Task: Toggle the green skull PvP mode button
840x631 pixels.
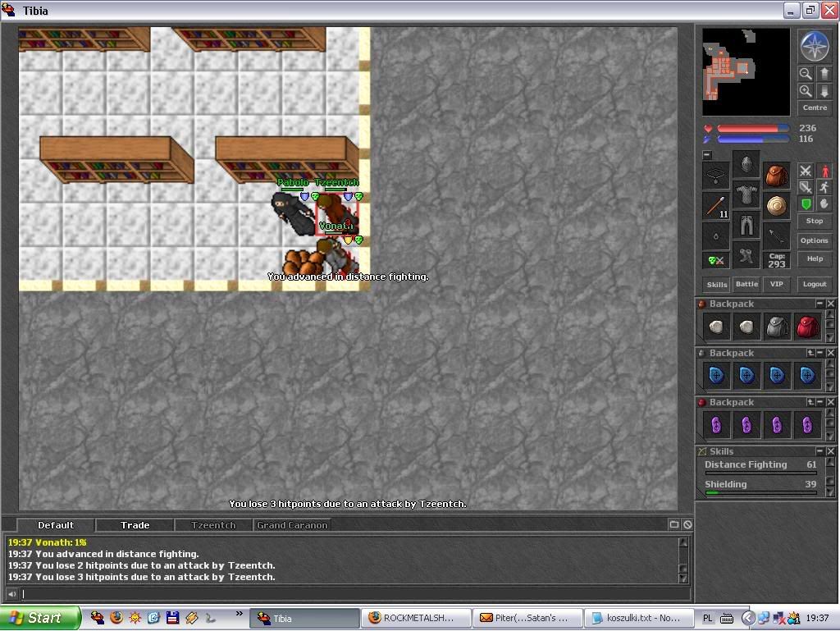Action: pos(716,260)
